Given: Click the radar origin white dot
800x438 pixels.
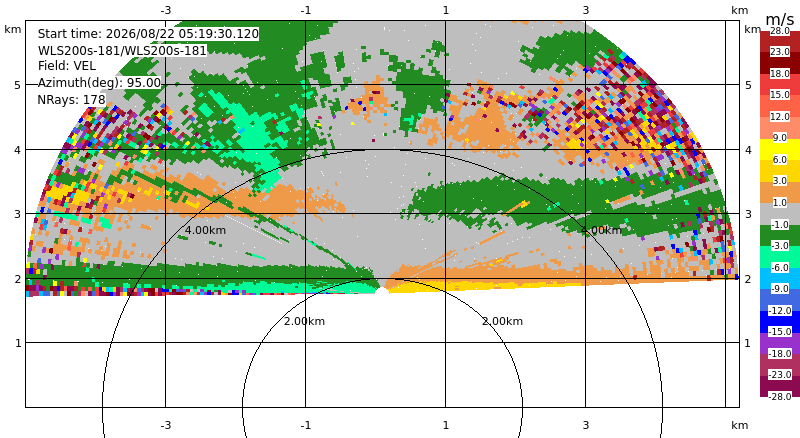Looking at the screenshot, I should pyautogui.click(x=382, y=290).
